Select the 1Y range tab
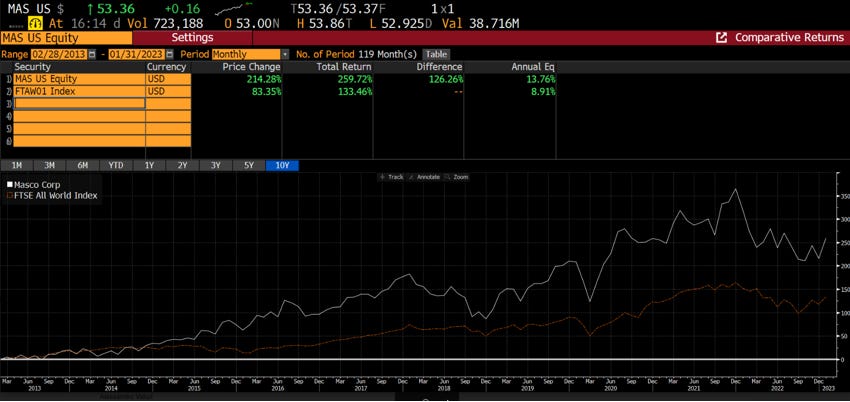This screenshot has width=850, height=402. (x=149, y=166)
